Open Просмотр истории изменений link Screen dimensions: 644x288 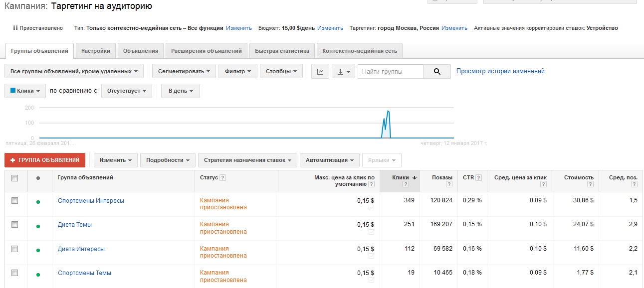(500, 71)
